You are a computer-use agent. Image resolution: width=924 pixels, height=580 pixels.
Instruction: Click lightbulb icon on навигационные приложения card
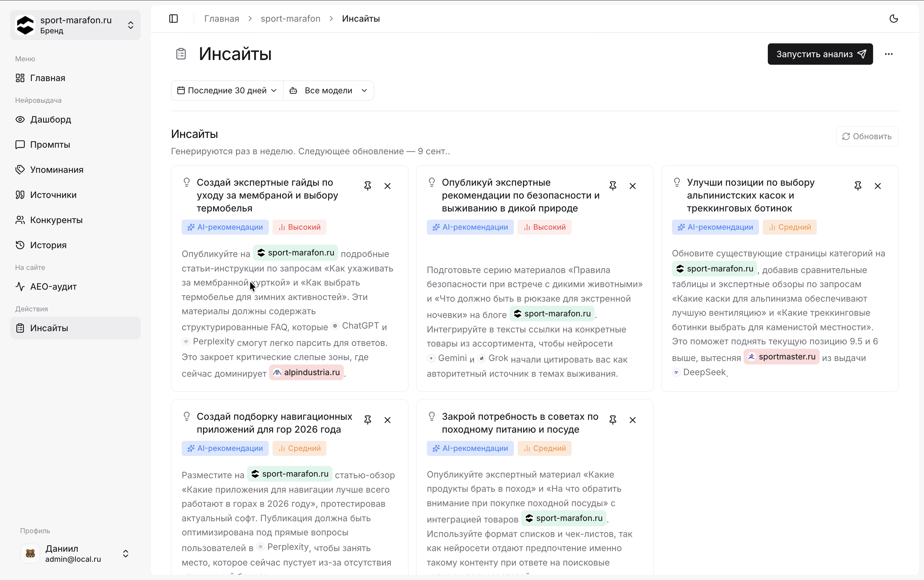[x=186, y=416]
